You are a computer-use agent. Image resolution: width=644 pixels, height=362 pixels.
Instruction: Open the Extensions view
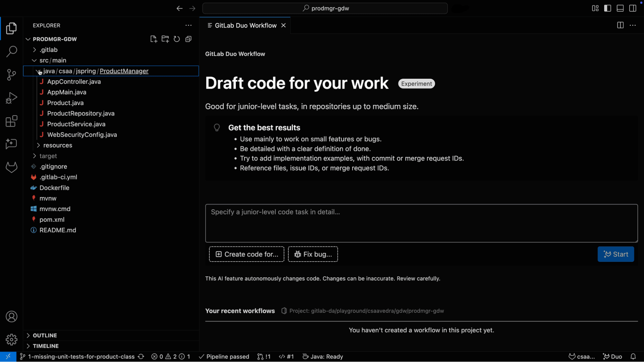[11, 121]
